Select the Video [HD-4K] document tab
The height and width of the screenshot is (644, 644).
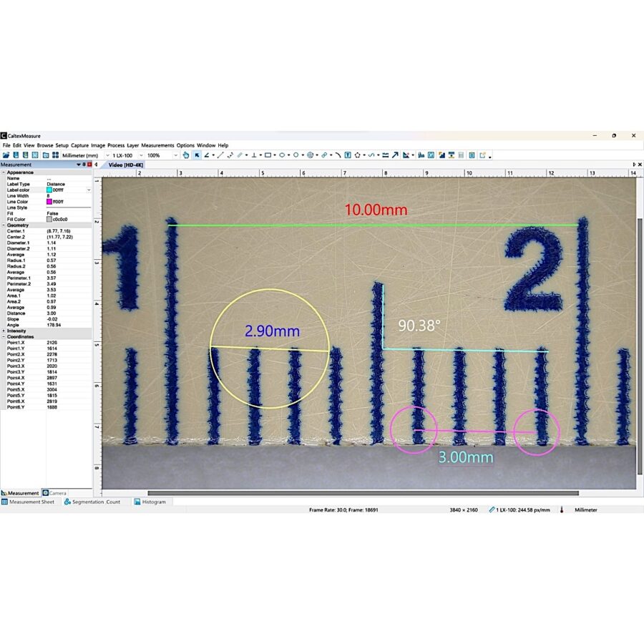tap(126, 165)
